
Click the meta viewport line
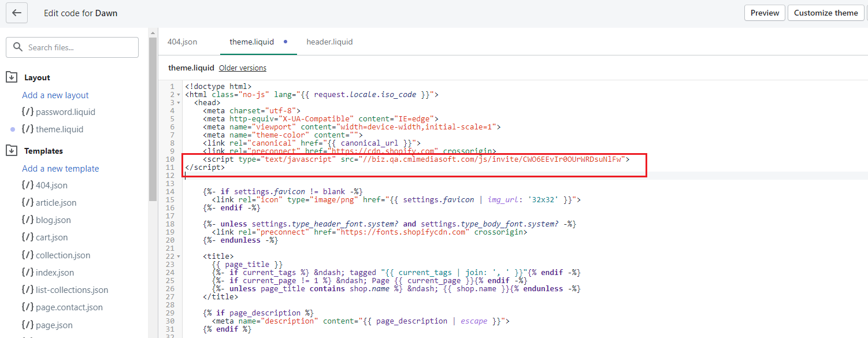(x=351, y=127)
